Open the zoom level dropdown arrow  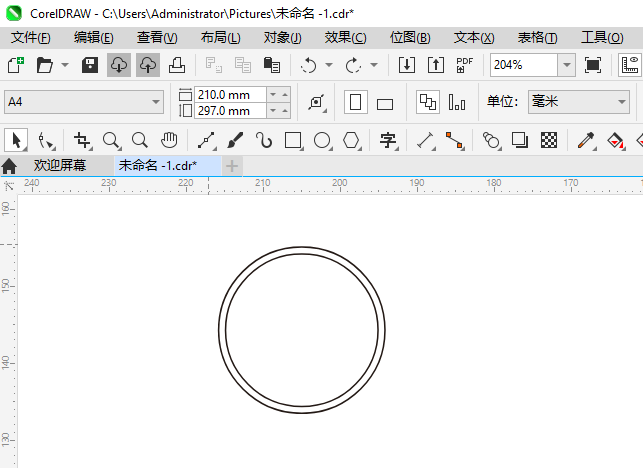point(567,65)
